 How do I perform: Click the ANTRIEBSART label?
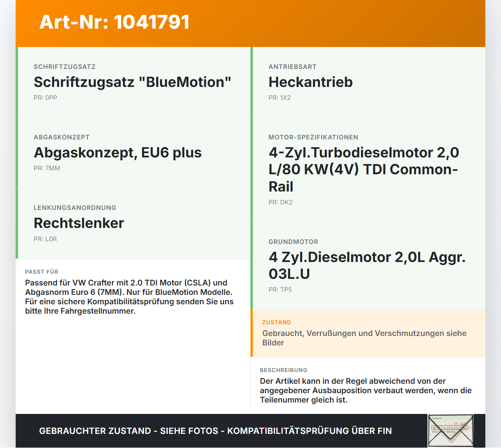point(292,67)
